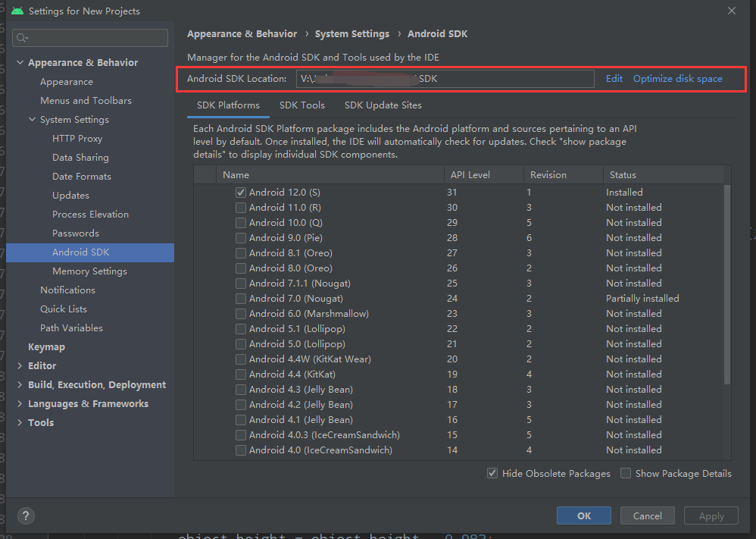Open the SDK Tools tab

pos(301,105)
